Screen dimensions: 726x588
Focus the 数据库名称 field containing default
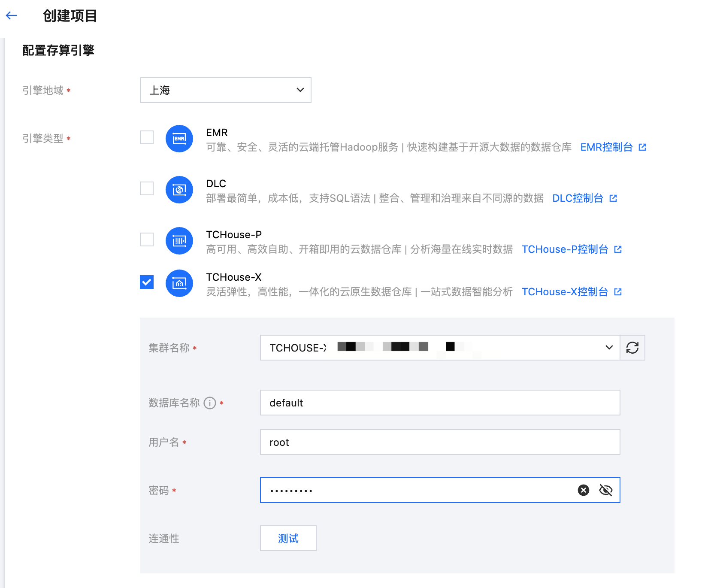tap(440, 403)
